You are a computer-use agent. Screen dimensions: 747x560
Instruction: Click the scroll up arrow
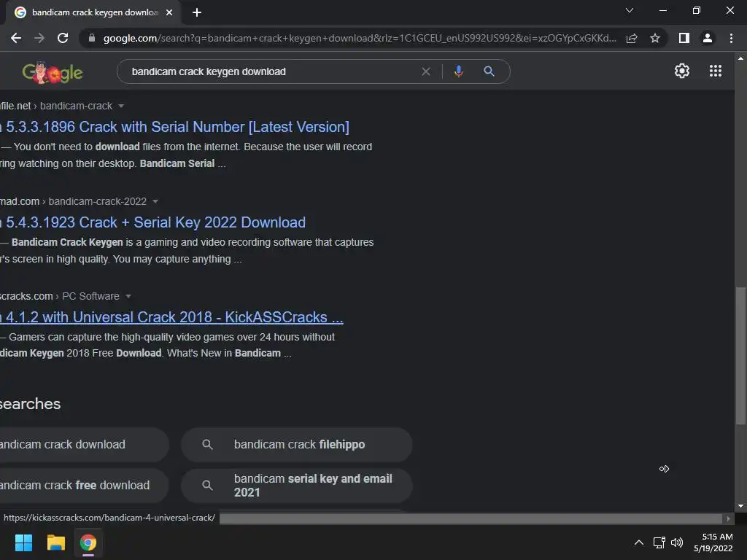pos(740,58)
